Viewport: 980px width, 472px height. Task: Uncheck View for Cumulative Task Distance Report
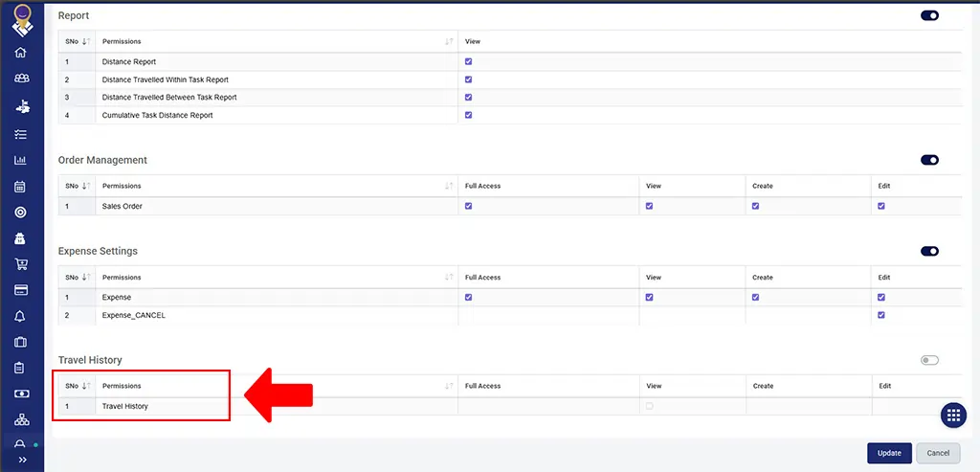coord(469,115)
